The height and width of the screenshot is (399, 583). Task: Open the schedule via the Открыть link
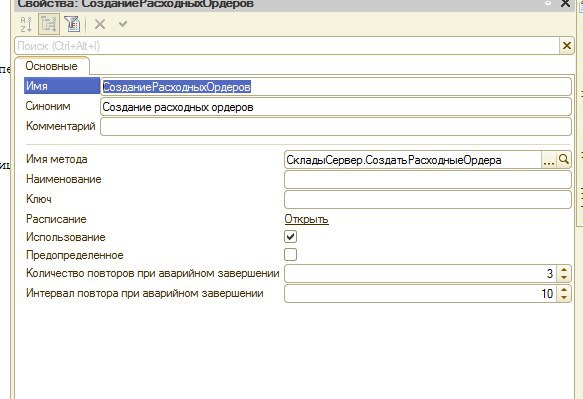pos(306,219)
